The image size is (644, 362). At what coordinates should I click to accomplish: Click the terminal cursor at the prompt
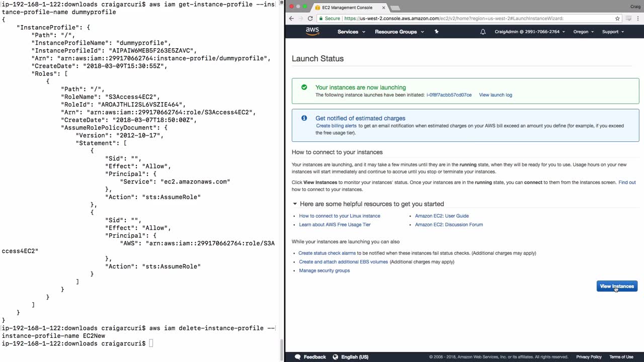[x=151, y=343]
